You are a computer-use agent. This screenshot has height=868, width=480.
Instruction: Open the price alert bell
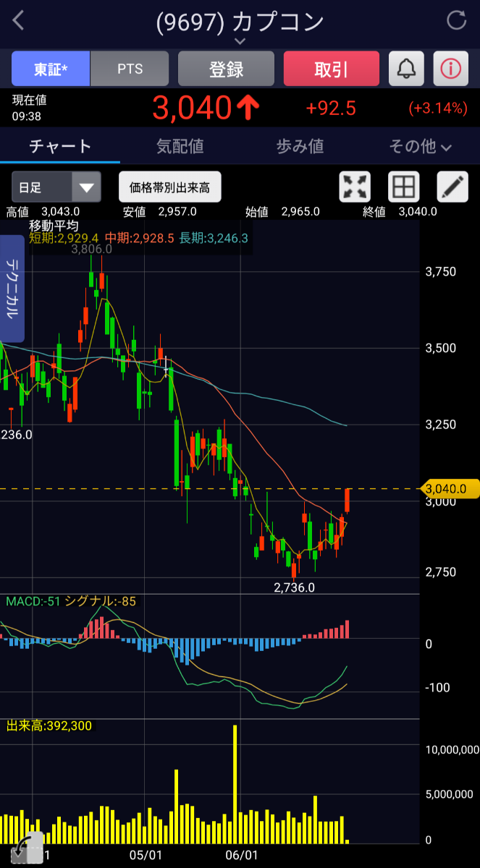[x=407, y=69]
